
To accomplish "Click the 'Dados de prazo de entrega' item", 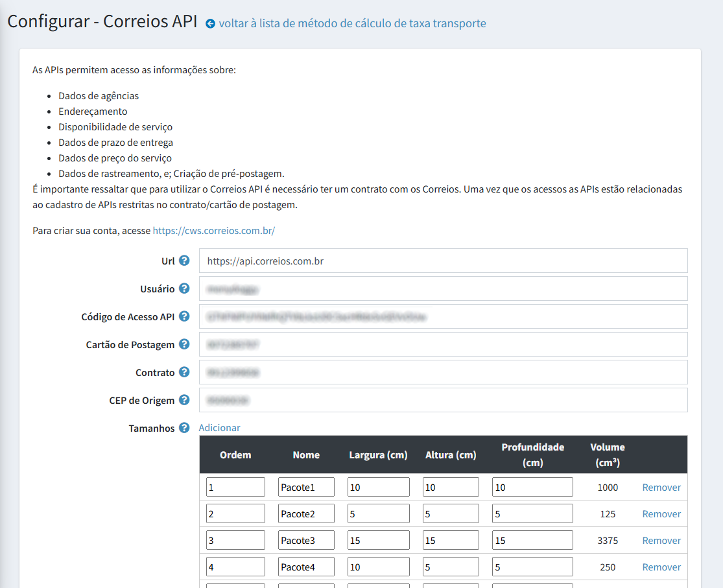I will tap(115, 143).
